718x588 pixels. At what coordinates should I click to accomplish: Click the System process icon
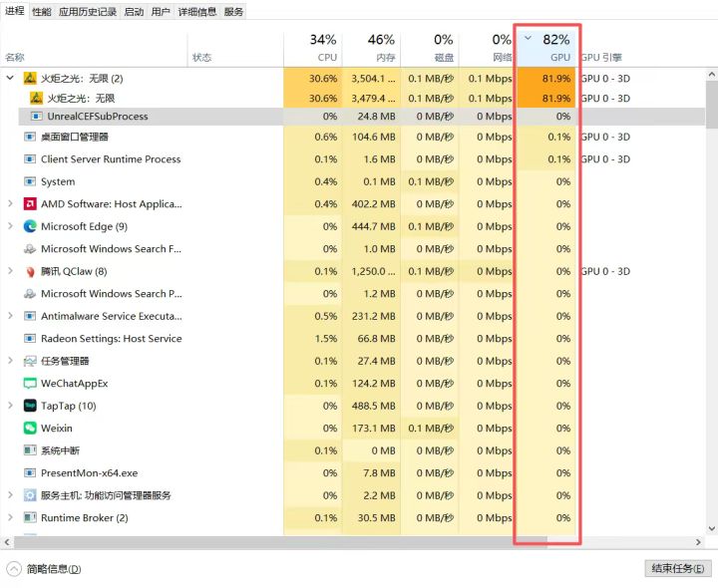tap(30, 181)
